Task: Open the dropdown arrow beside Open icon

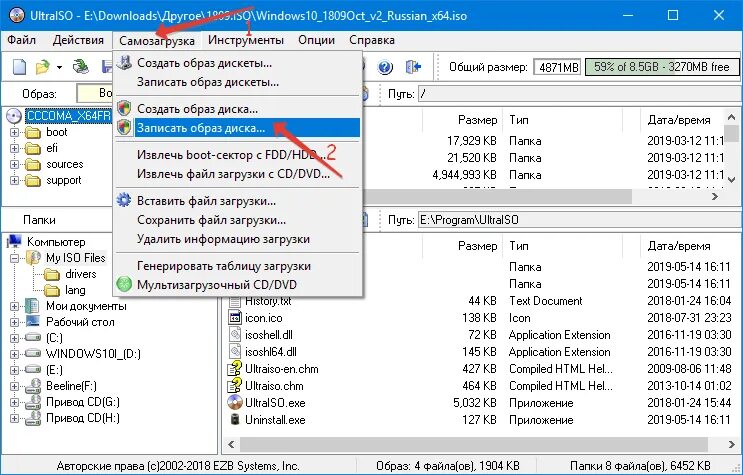Action: [x=59, y=67]
